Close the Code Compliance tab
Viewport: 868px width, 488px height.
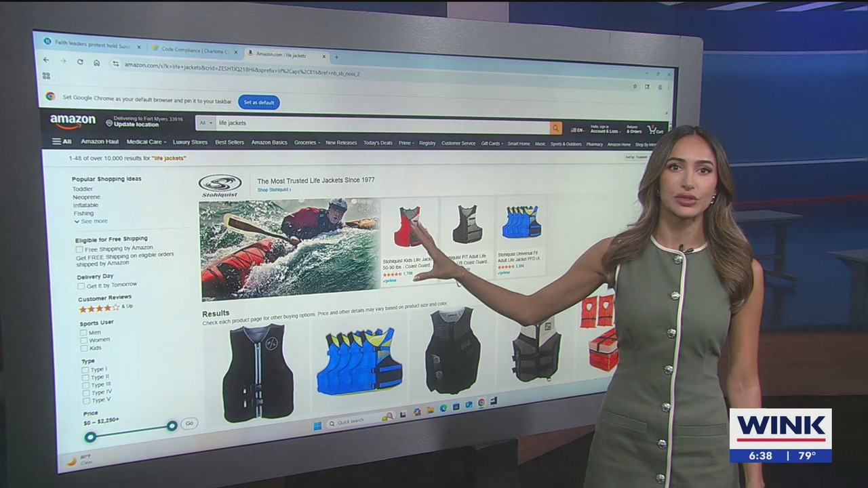[235, 51]
